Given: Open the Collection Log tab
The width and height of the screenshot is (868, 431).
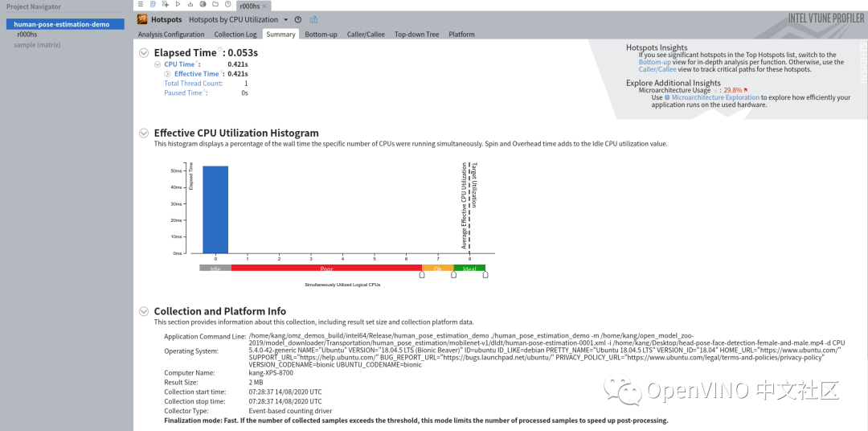Looking at the screenshot, I should 235,35.
